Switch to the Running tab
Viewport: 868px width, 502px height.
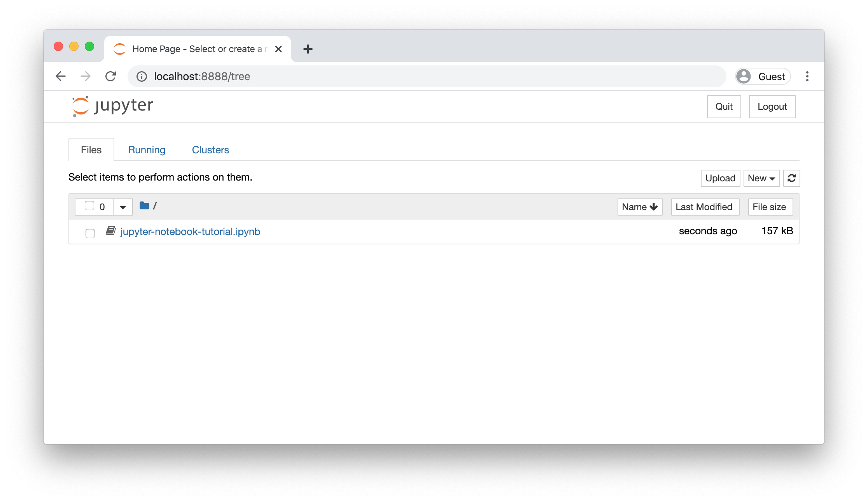click(x=147, y=149)
